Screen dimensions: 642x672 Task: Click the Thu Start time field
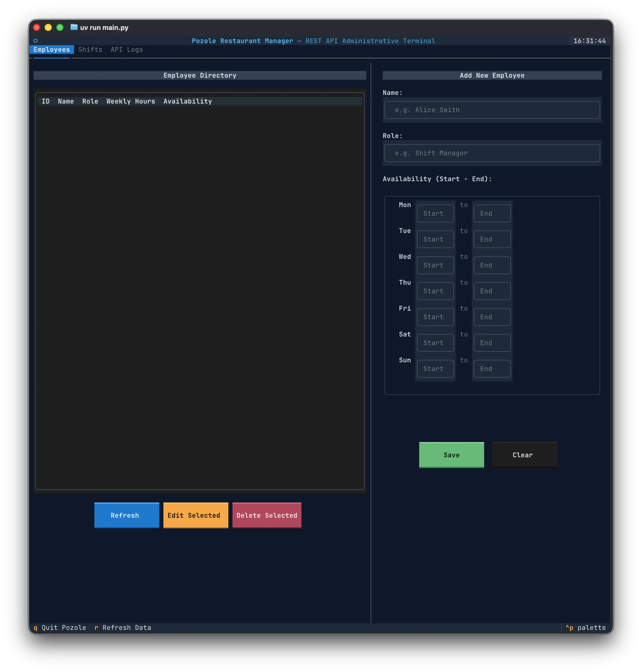click(x=435, y=291)
